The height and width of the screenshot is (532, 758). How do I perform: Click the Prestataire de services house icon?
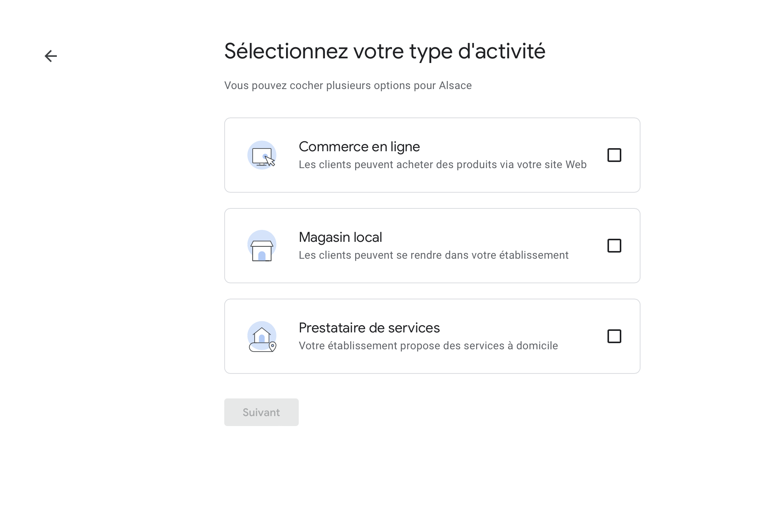(x=262, y=337)
